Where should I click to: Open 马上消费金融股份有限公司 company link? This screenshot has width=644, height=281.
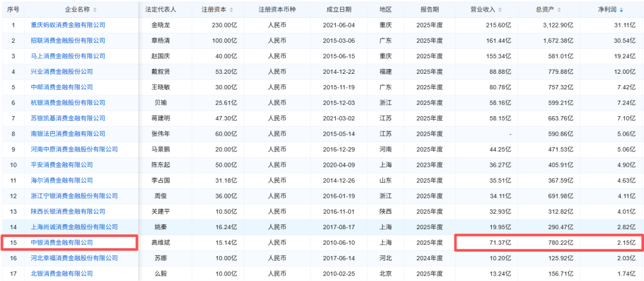click(68, 56)
